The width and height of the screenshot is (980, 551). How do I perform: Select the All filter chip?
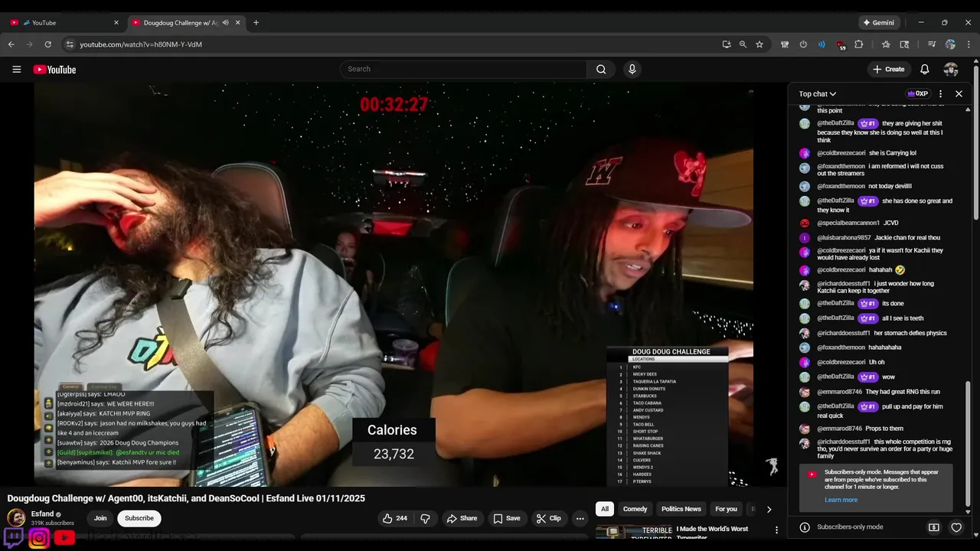[605, 509]
